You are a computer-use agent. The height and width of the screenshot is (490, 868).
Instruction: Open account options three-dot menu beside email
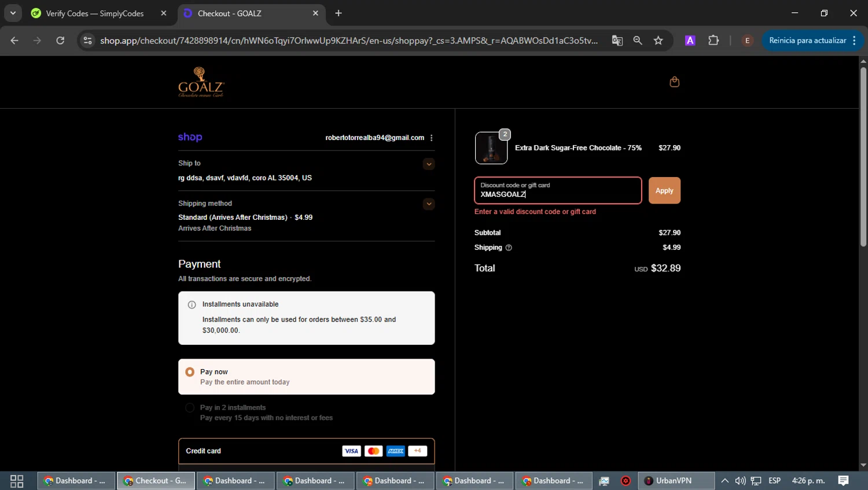point(432,138)
